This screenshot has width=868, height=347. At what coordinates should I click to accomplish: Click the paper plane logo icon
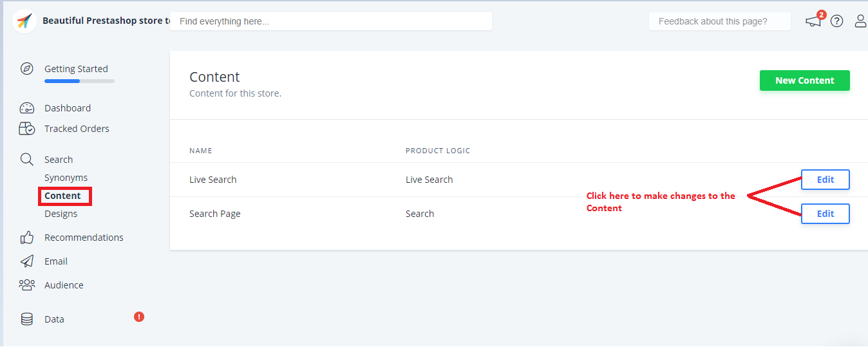24,21
